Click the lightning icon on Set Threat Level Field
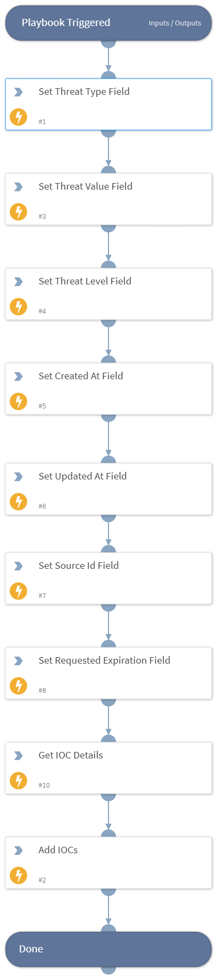Screen dimensions: 217x980 (x=18, y=307)
